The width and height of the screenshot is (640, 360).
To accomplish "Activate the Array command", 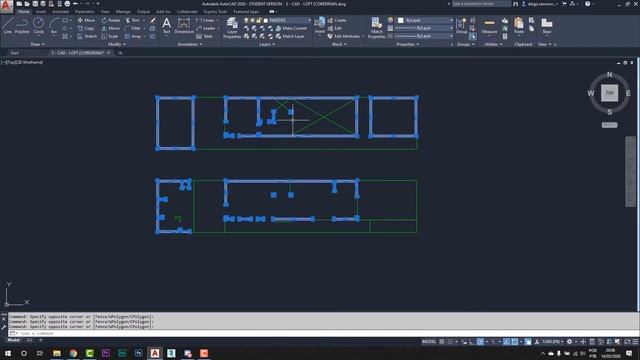I will click(133, 36).
